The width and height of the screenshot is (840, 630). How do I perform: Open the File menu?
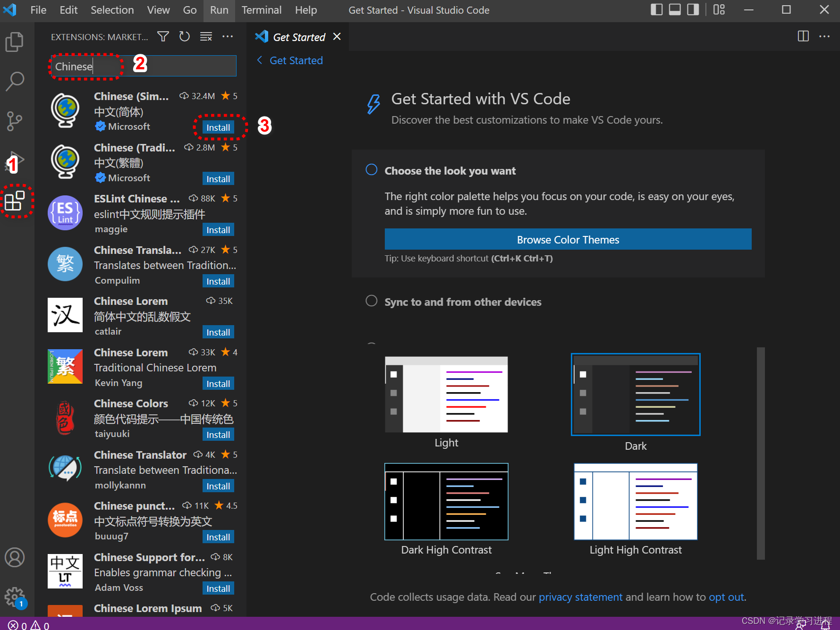click(x=38, y=10)
